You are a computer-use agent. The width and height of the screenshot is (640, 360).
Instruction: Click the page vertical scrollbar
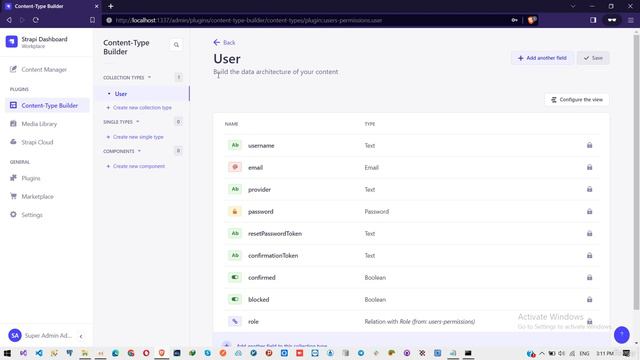coord(636,171)
